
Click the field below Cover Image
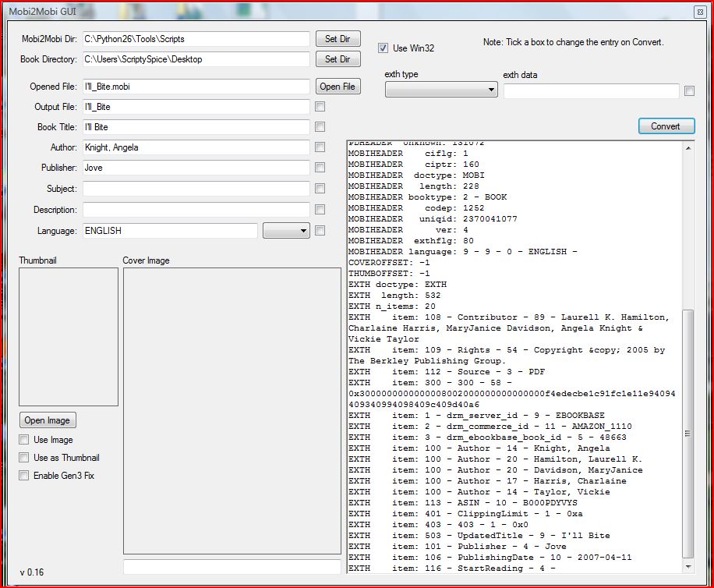tap(232, 567)
